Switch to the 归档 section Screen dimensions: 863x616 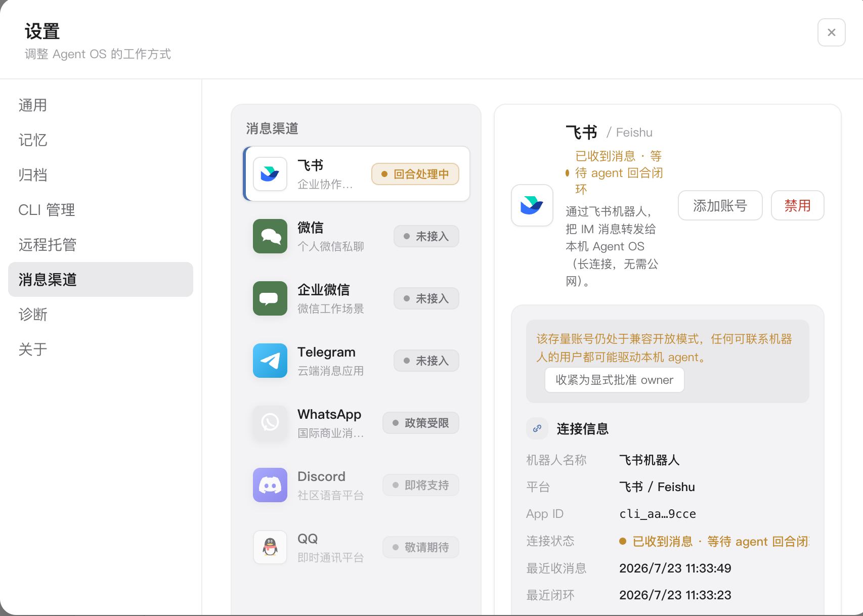point(101,175)
